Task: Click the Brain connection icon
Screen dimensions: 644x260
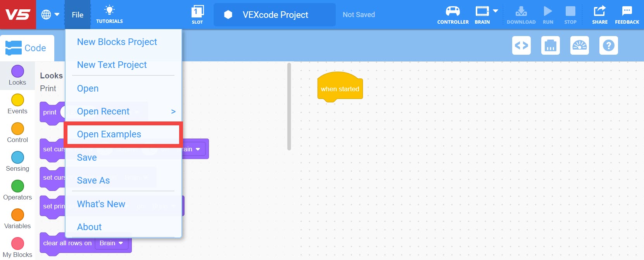Action: [x=482, y=12]
